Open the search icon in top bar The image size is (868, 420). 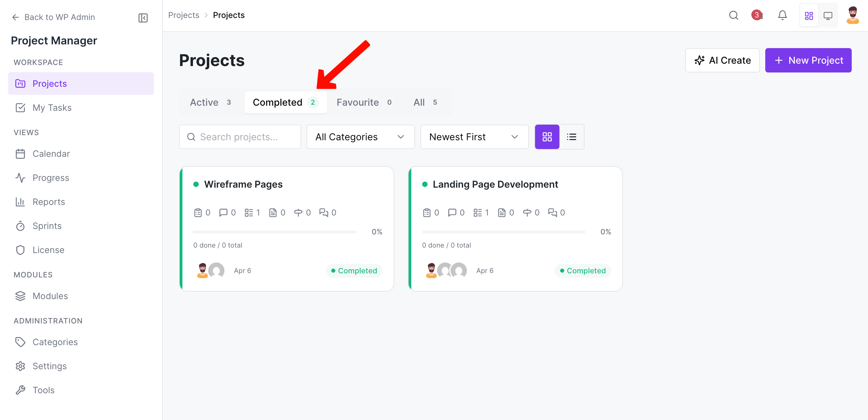point(733,15)
